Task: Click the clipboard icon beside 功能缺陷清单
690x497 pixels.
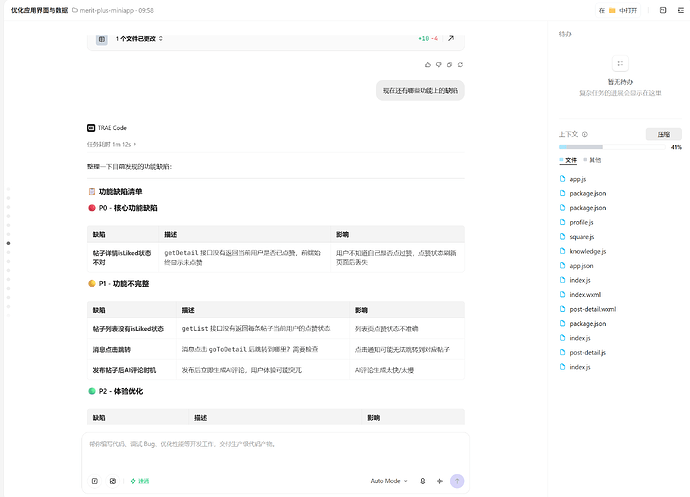Action: click(92, 191)
